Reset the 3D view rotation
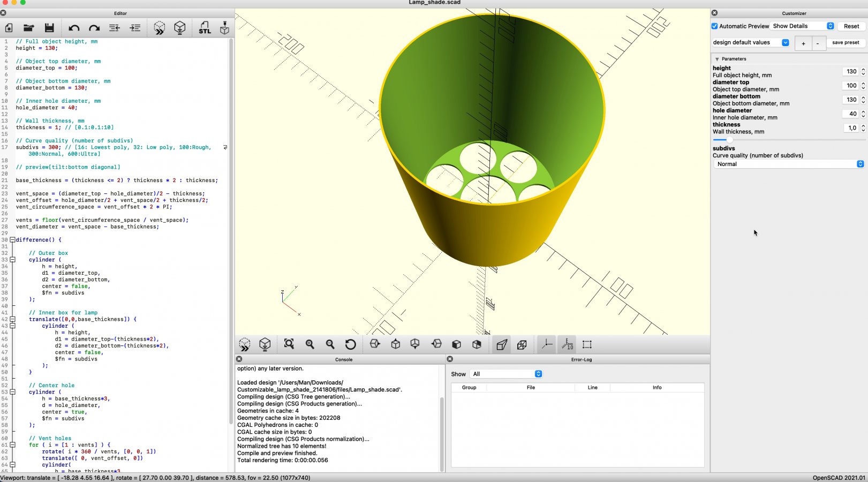Screen dimensions: 868x482 pos(351,344)
